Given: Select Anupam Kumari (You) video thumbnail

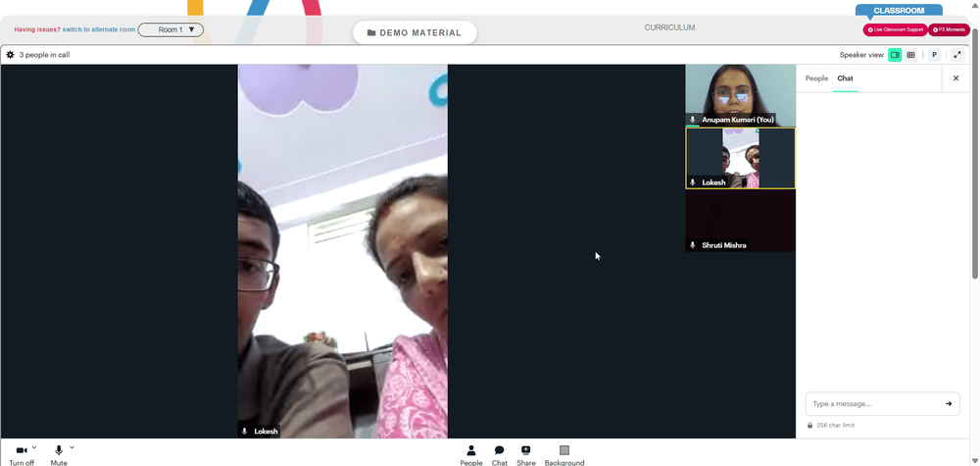Looking at the screenshot, I should coord(741,96).
